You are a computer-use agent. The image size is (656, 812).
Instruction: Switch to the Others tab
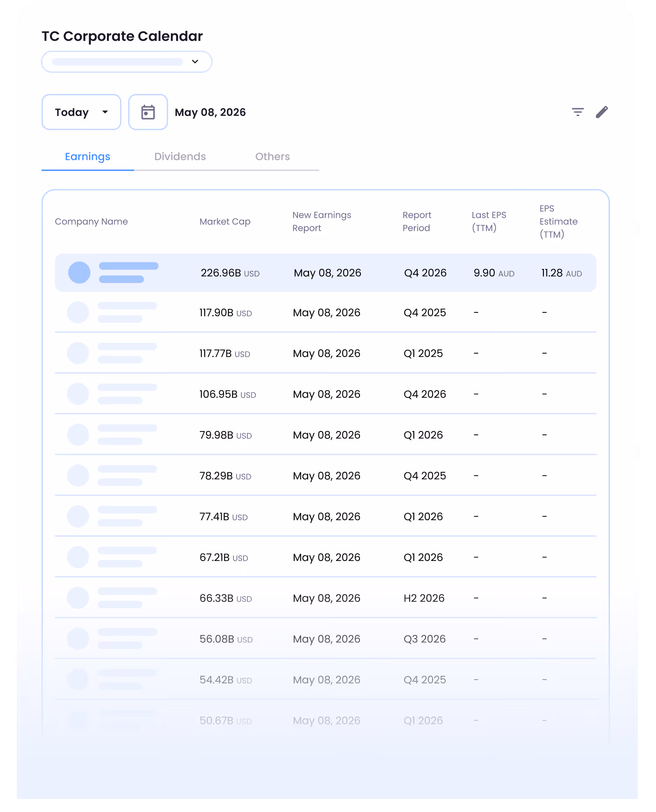(x=273, y=156)
